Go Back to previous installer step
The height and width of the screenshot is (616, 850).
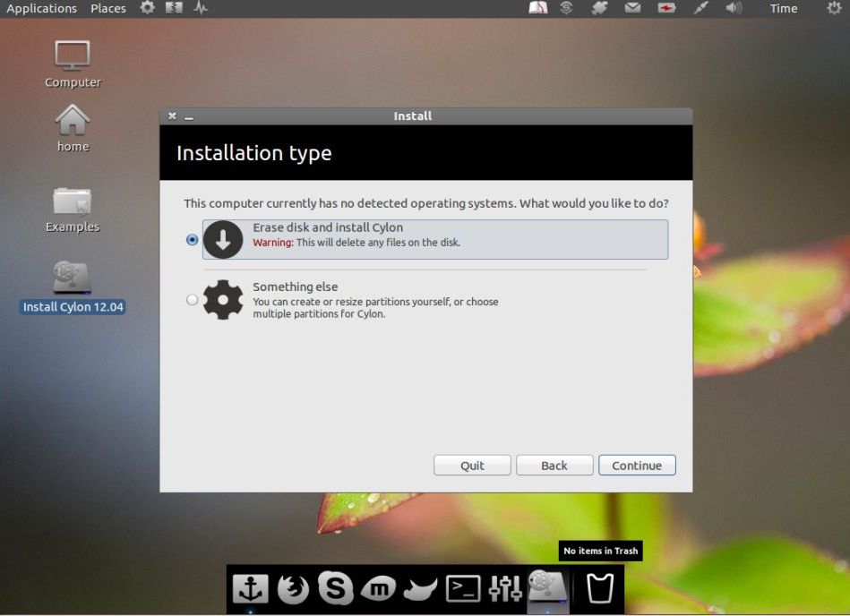[554, 466]
